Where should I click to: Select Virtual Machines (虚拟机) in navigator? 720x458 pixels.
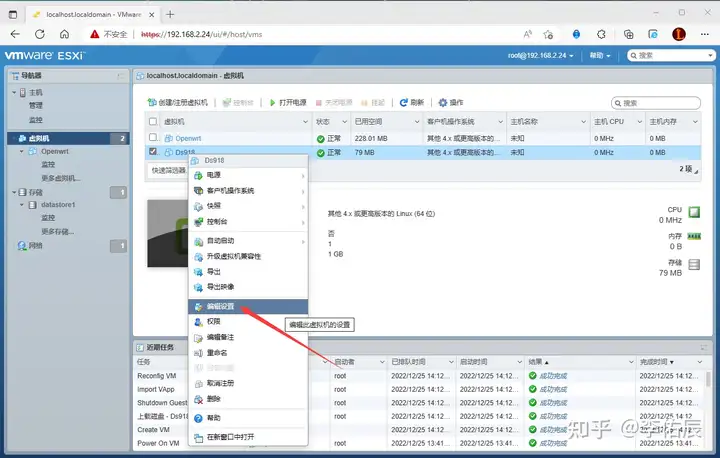(x=68, y=138)
